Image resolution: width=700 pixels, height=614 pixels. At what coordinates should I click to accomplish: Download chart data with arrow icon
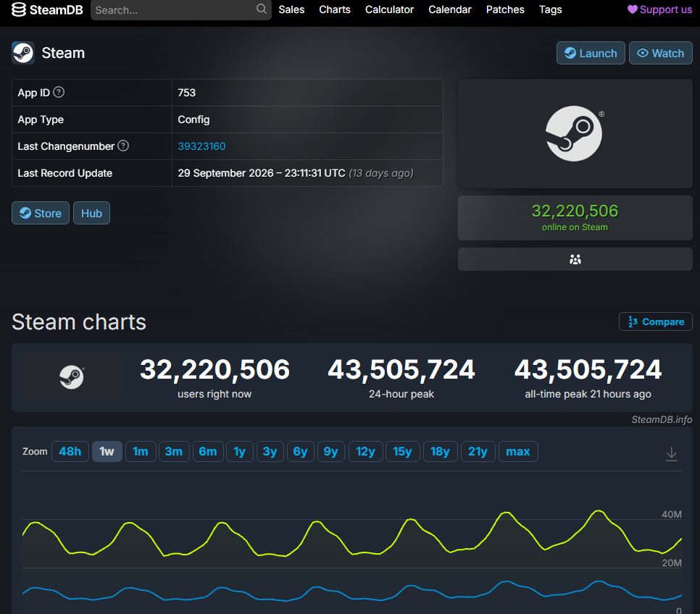pyautogui.click(x=672, y=454)
